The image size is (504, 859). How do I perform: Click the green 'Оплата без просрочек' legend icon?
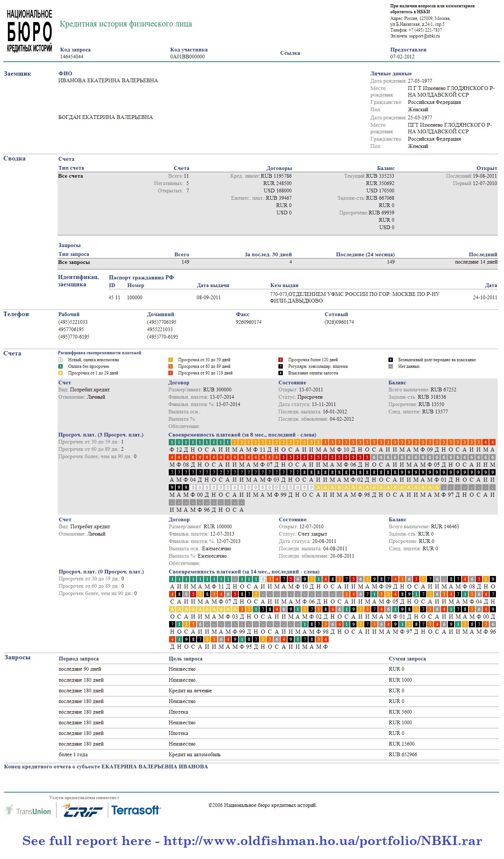61,366
